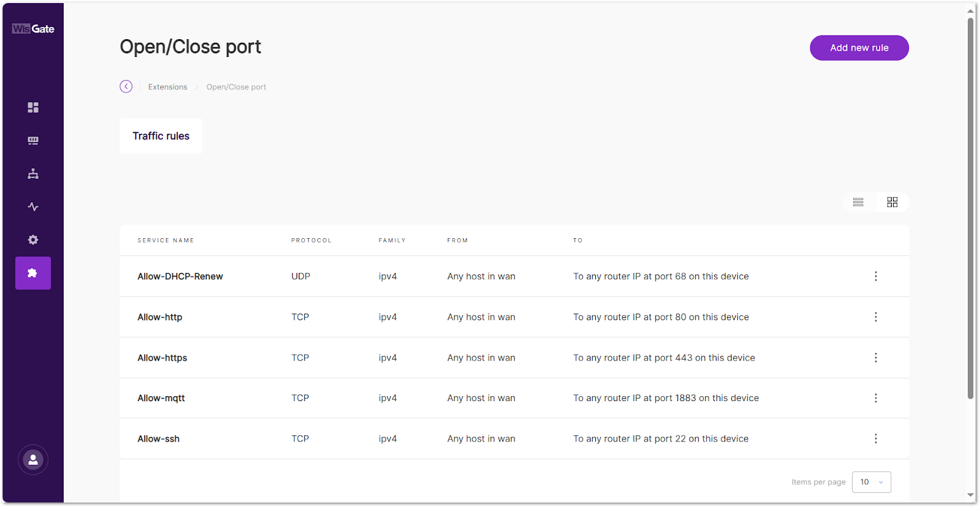Go to Extensions breadcrumb link
980x507 pixels.
click(168, 87)
